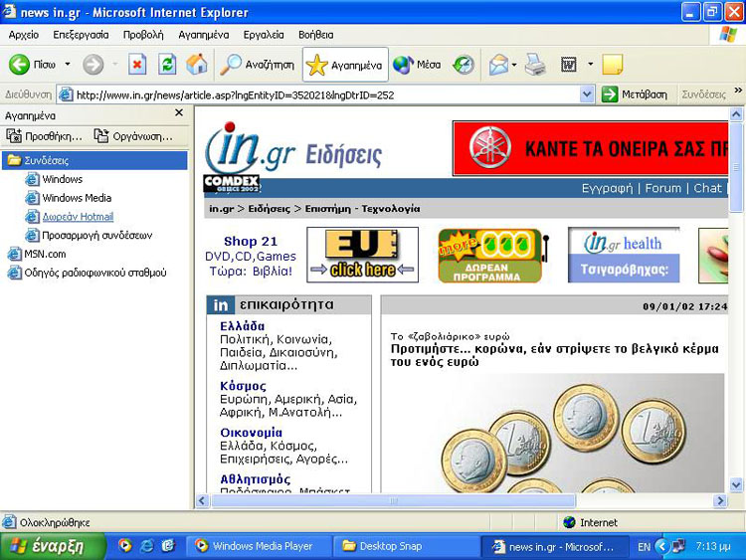Click the in.gr health banner

tap(624, 255)
